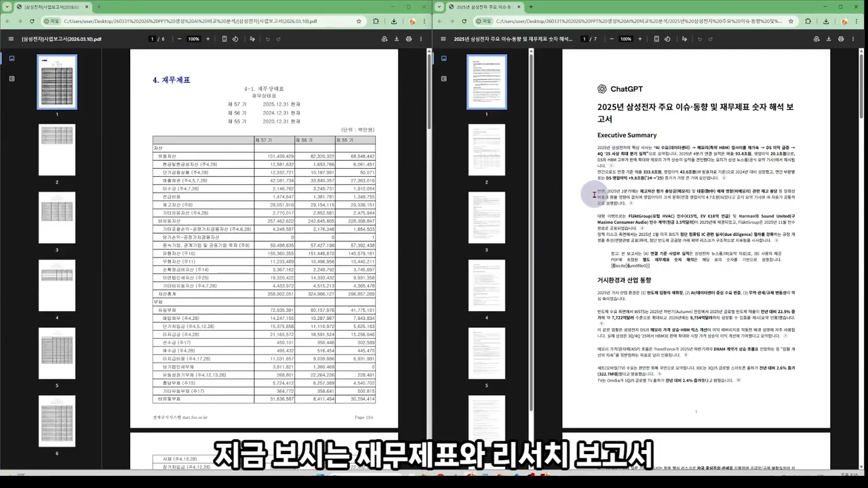
Task: Select page 3 thumbnail in the left sidebar
Action: (57, 217)
